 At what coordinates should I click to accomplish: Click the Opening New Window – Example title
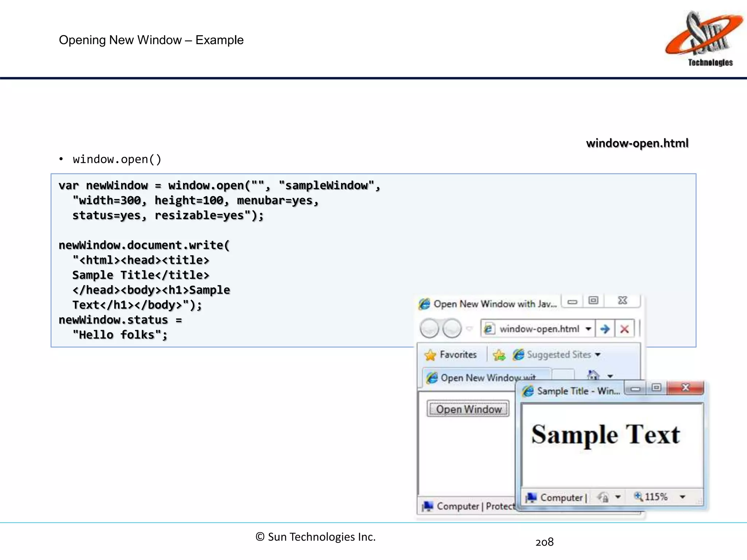tap(151, 40)
